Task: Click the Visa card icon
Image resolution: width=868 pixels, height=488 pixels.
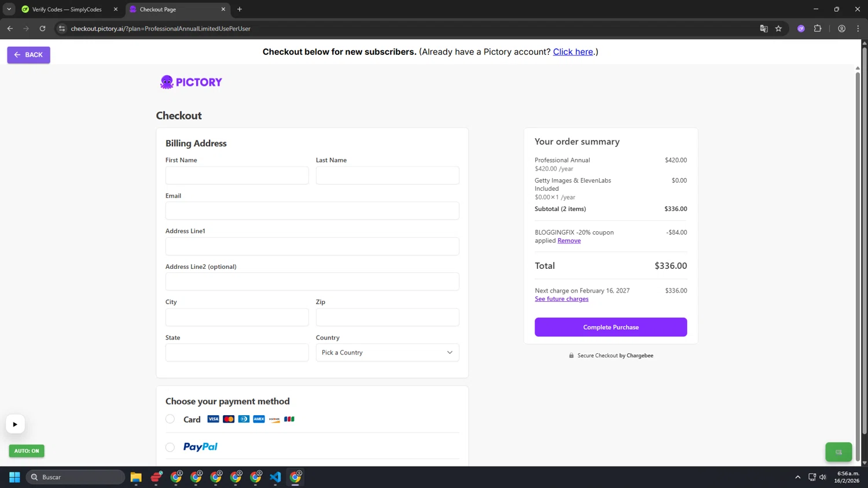Action: pos(213,419)
